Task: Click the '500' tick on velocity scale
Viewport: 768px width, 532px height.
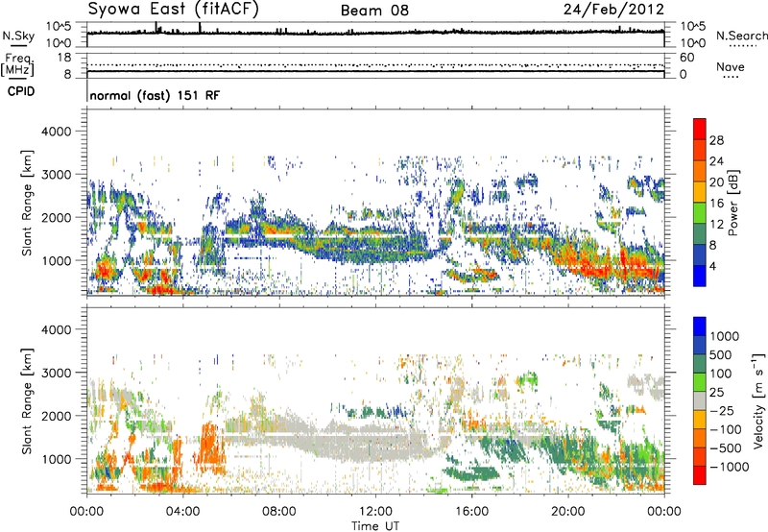Action: click(720, 354)
